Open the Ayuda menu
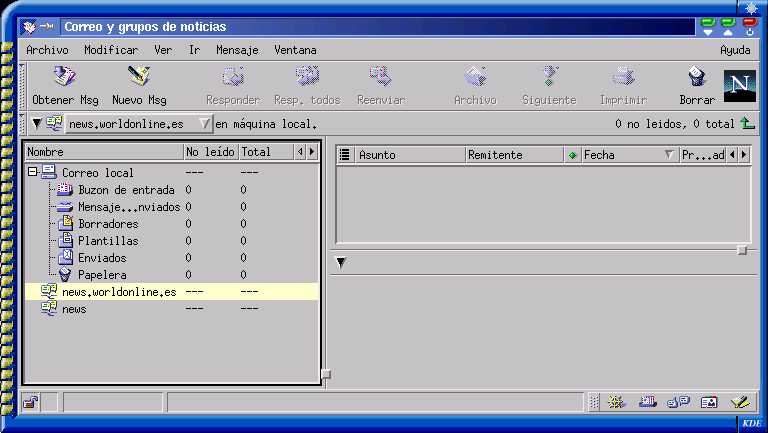Image resolution: width=768 pixels, height=433 pixels. [735, 50]
